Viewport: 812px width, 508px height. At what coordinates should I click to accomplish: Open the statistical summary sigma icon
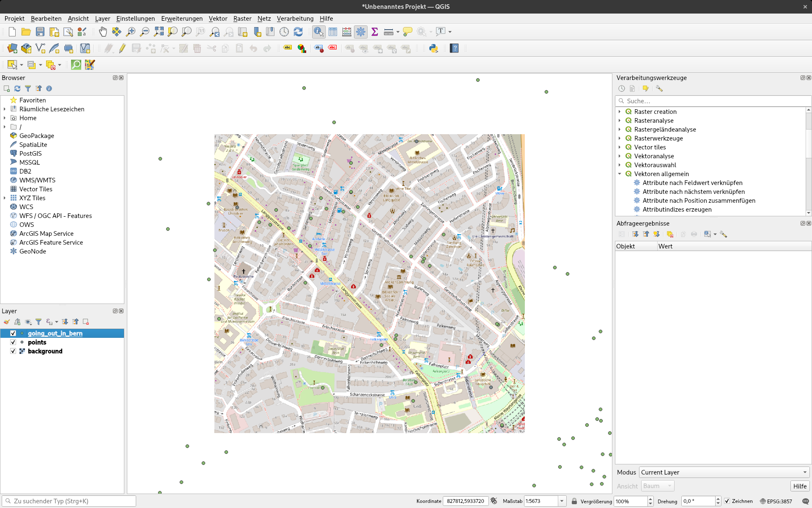tap(374, 32)
